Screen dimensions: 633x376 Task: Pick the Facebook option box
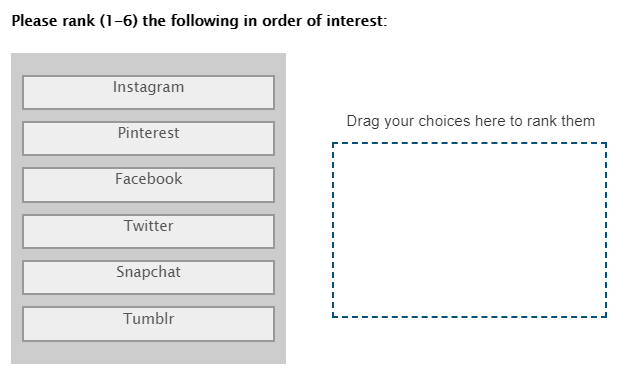(x=148, y=185)
